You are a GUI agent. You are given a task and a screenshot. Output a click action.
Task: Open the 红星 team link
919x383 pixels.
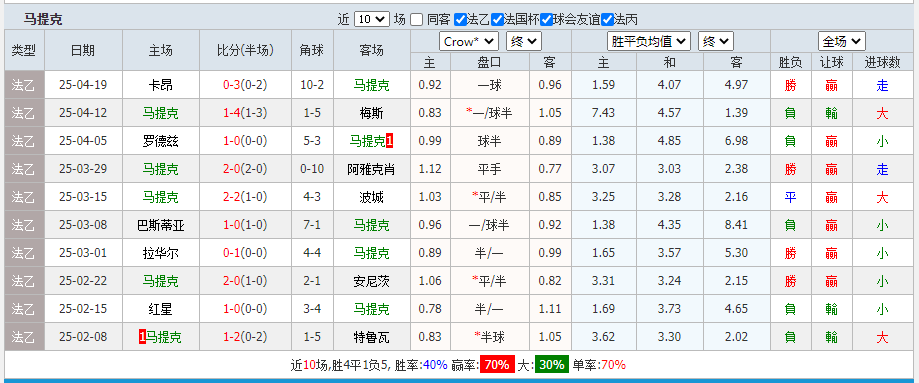tap(161, 309)
